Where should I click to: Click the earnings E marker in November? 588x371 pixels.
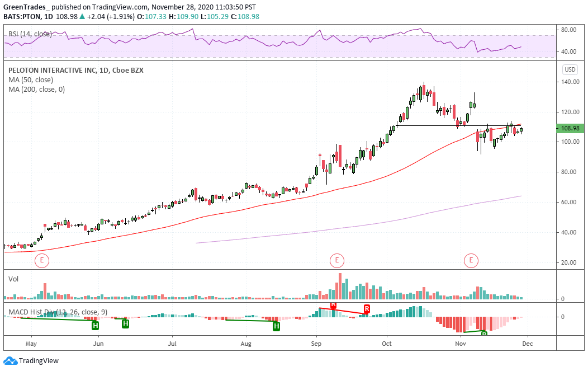471,260
